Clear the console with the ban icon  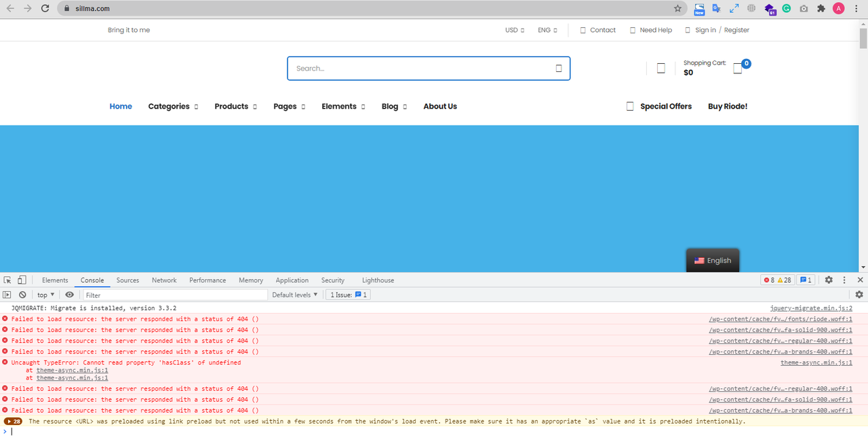point(22,295)
